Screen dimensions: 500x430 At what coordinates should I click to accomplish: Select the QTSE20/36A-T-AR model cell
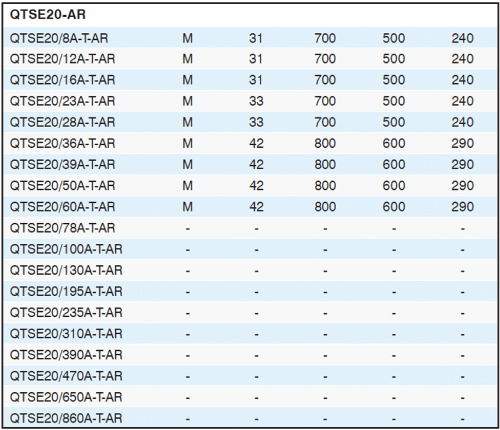tap(62, 143)
